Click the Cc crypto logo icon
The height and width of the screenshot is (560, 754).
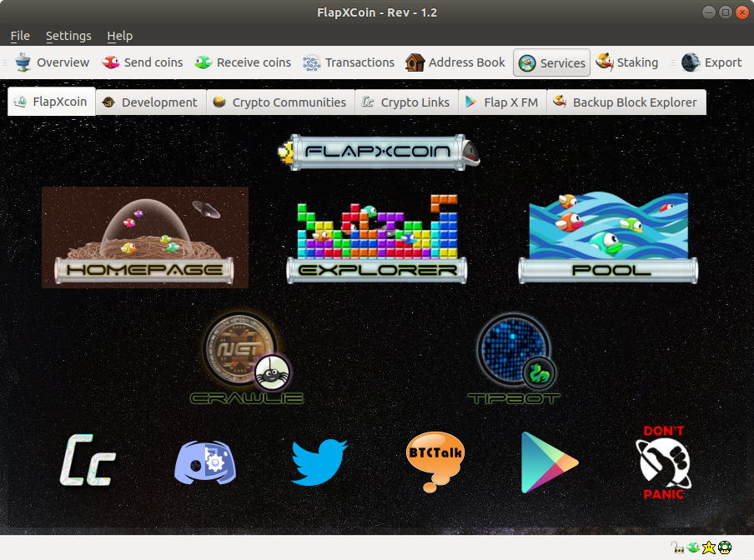coord(88,460)
